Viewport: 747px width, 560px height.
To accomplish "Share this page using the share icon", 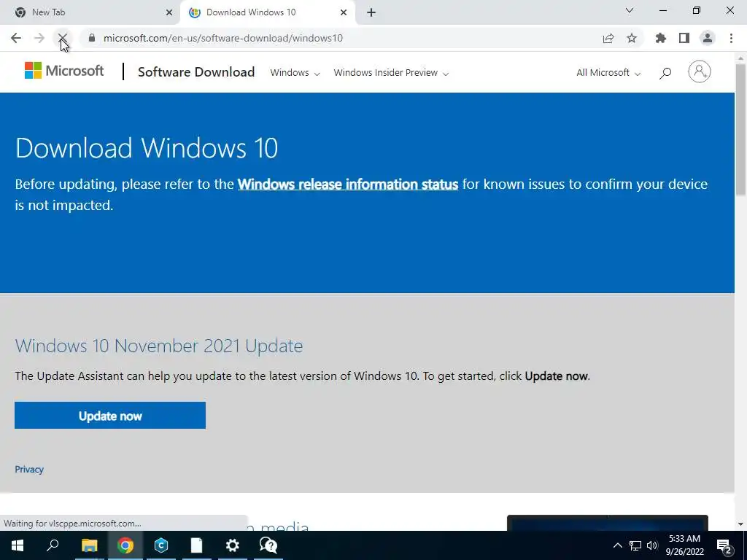I will (x=608, y=38).
